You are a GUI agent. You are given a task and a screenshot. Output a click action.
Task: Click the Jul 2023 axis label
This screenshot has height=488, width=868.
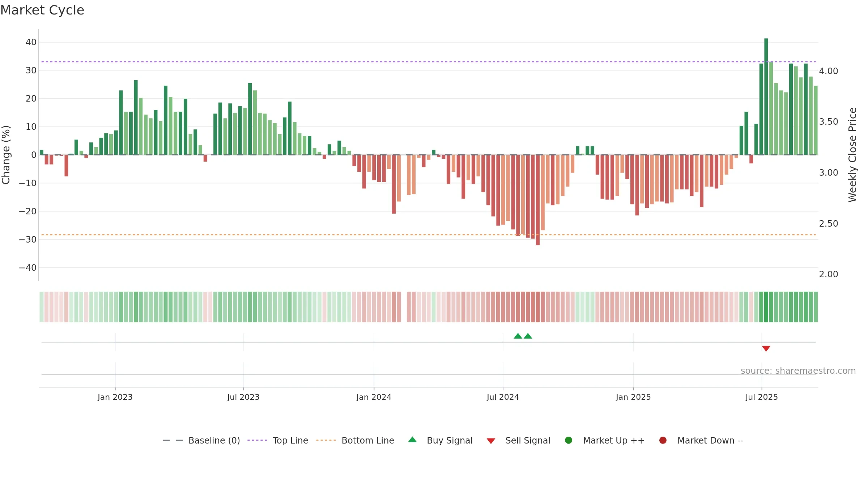tap(243, 397)
